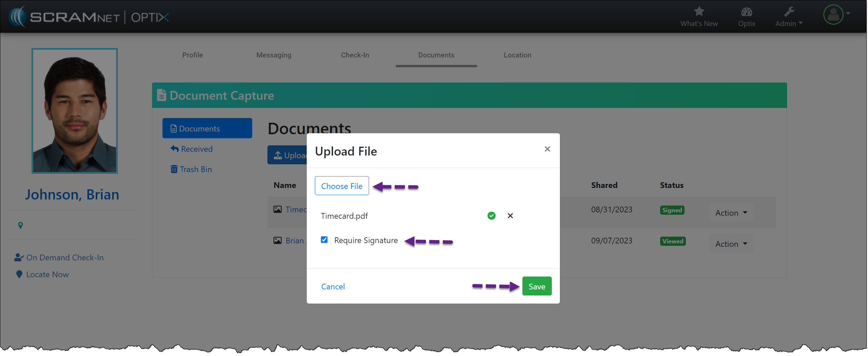
Task: Click the map pin icon under the name
Action: pyautogui.click(x=20, y=225)
